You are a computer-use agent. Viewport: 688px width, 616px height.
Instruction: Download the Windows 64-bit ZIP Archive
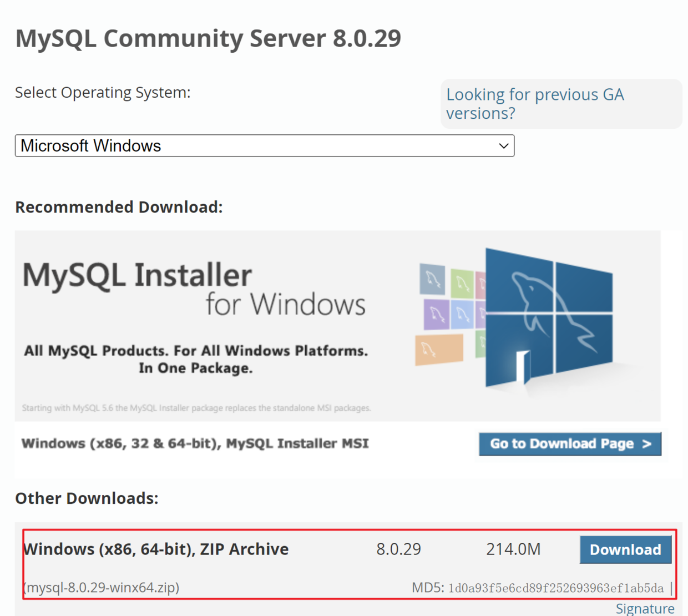pyautogui.click(x=625, y=549)
